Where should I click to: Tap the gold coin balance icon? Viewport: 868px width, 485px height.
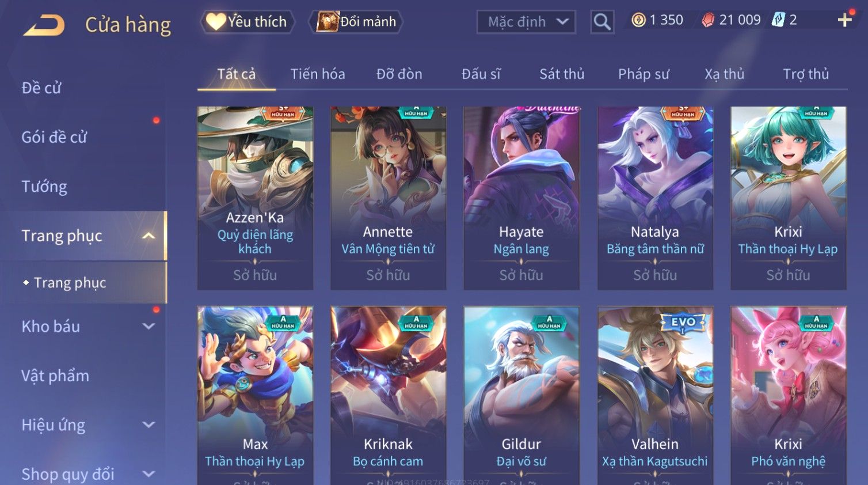point(638,20)
